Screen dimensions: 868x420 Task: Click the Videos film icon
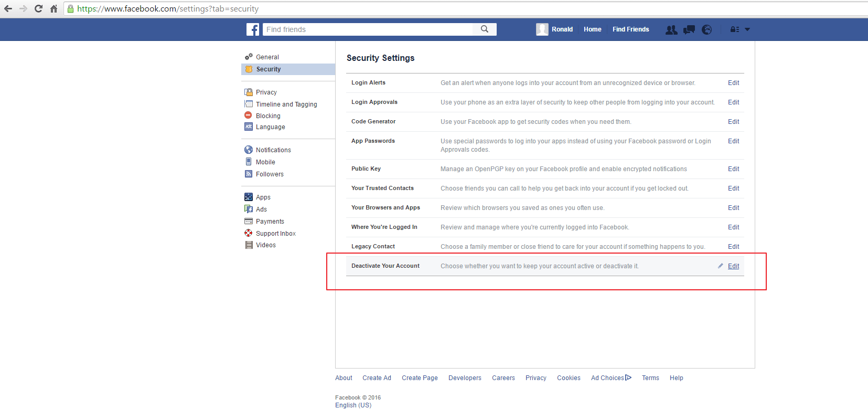[x=249, y=245]
